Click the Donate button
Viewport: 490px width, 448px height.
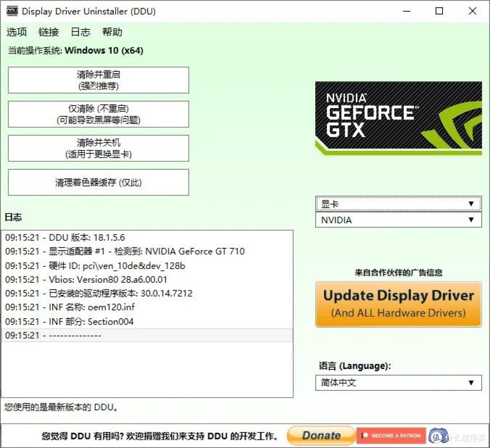[321, 435]
